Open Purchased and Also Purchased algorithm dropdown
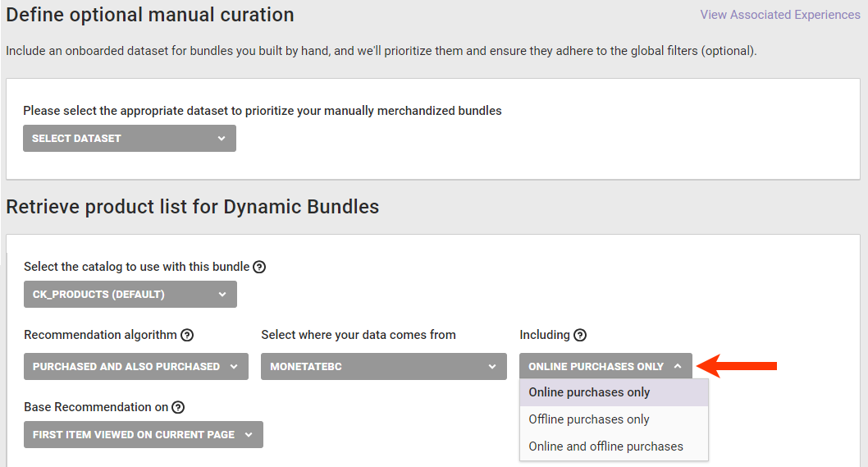Viewport: 868px width, 467px height. tap(135, 367)
